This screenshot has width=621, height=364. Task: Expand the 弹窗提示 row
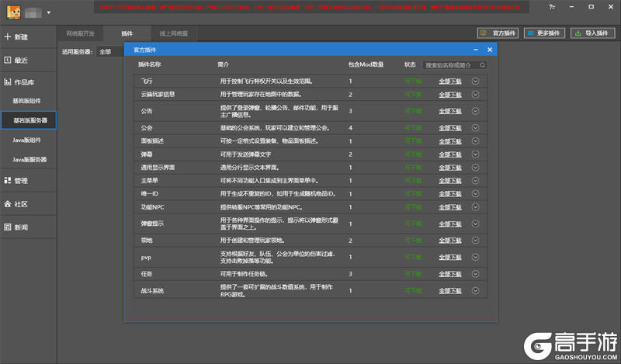coord(475,224)
